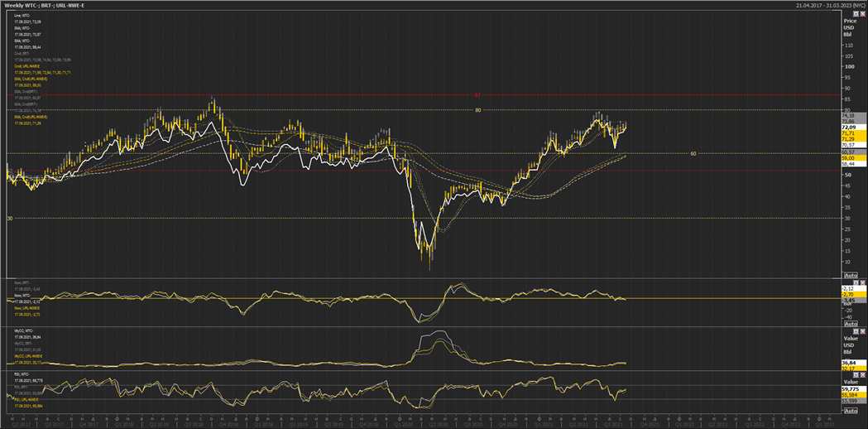Minimize the Momentum indicator panel
The height and width of the screenshot is (429, 868).
tap(856, 282)
